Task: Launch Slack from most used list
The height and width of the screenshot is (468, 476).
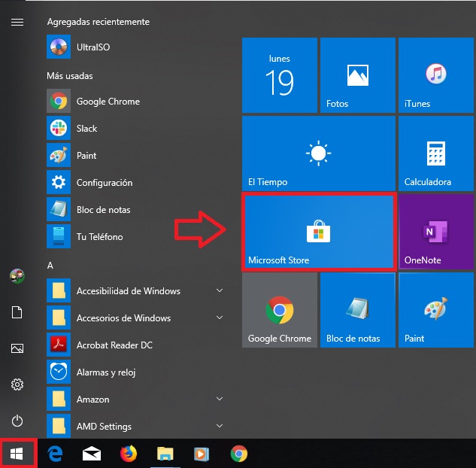Action: pos(86,129)
